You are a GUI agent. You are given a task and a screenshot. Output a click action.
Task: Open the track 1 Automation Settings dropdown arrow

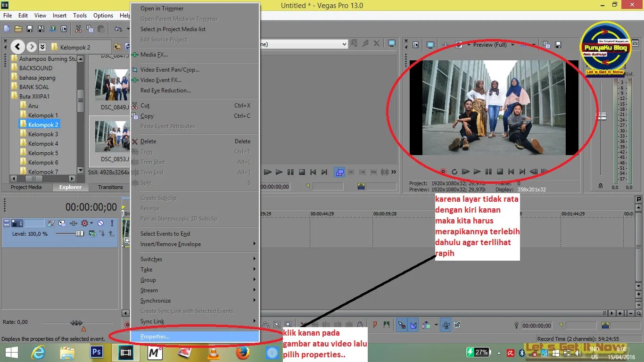pyautogui.click(x=91, y=223)
